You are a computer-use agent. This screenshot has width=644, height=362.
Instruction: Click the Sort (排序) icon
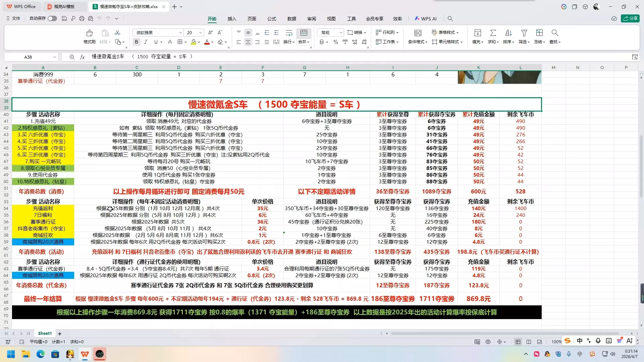(508, 33)
